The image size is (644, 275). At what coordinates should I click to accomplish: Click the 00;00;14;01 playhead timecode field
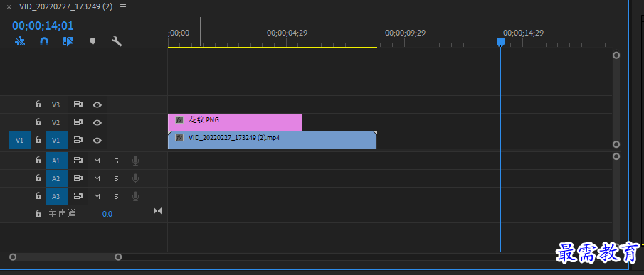pos(43,26)
